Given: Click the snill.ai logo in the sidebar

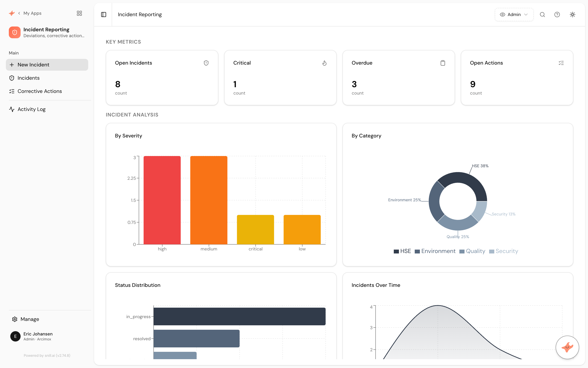Looking at the screenshot, I should click(12, 13).
